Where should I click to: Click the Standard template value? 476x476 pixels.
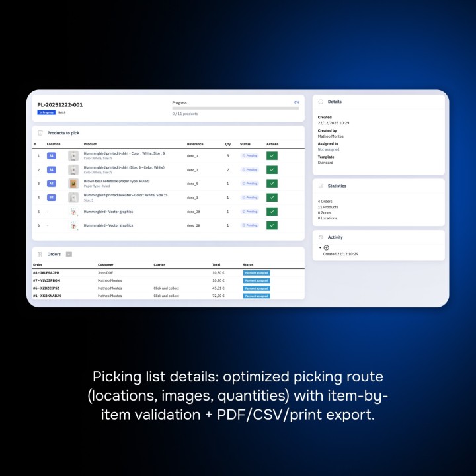pos(325,163)
